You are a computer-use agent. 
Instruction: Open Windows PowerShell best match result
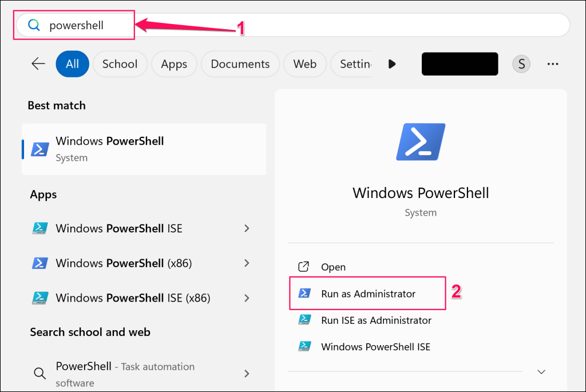144,149
